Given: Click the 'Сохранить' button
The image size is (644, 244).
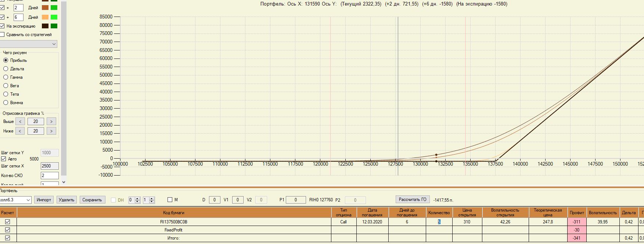Looking at the screenshot, I should coord(92,200).
